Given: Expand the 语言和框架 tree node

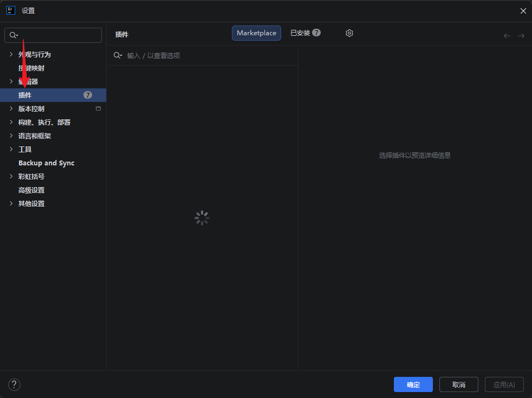Looking at the screenshot, I should click(x=11, y=136).
